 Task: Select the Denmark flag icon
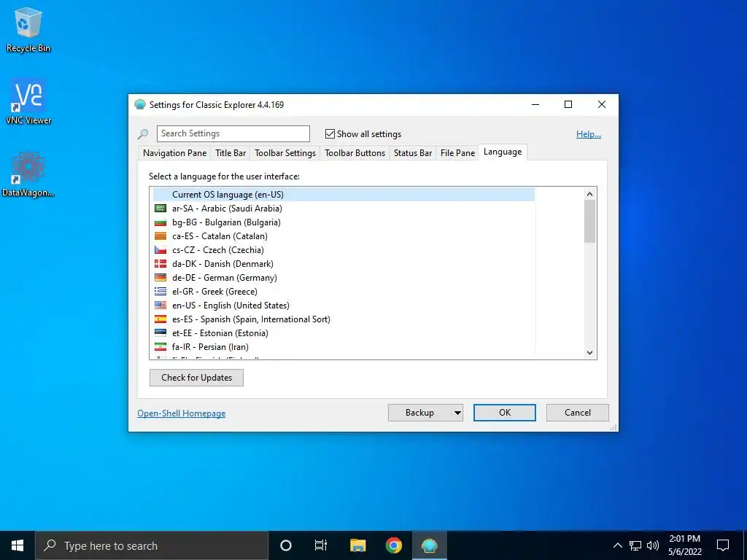tap(160, 264)
